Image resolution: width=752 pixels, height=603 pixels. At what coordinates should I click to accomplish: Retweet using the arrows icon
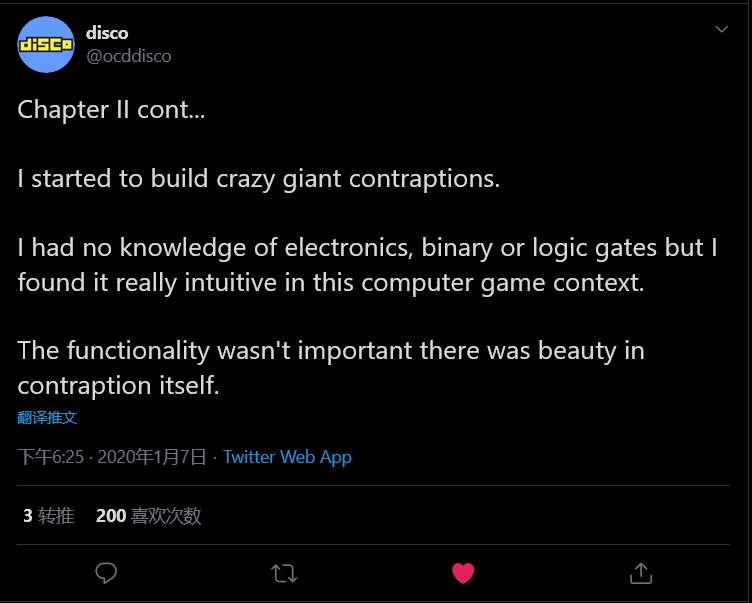coord(284,572)
